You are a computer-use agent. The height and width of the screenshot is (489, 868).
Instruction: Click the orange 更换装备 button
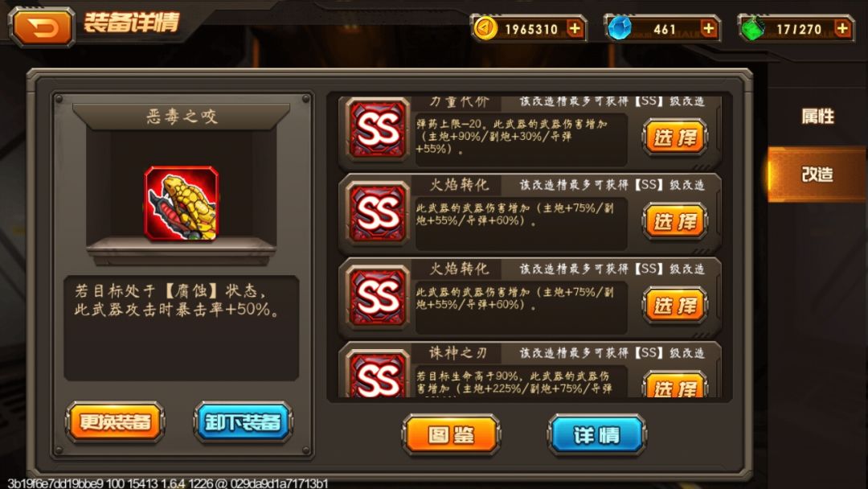(115, 422)
